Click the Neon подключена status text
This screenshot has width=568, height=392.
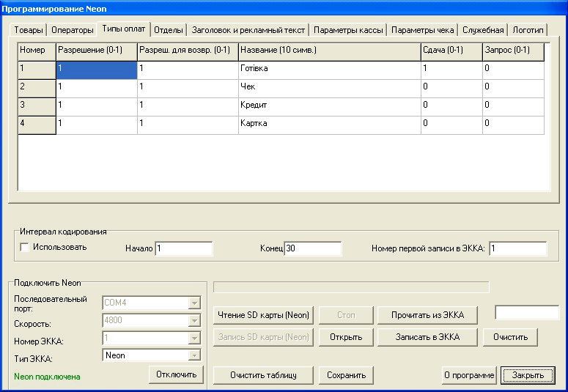point(47,377)
